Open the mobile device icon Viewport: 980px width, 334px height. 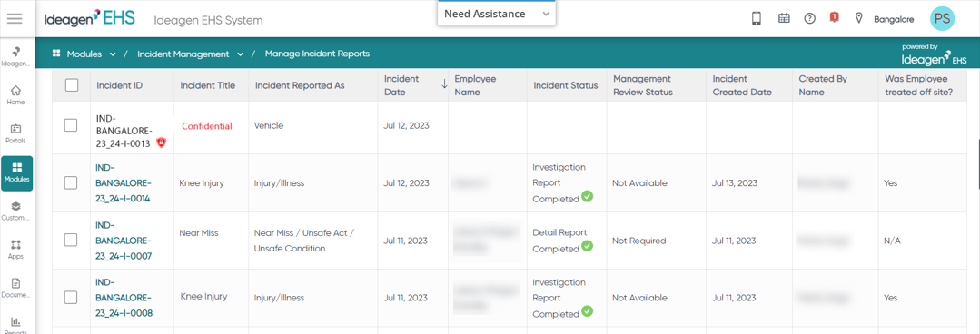(757, 19)
